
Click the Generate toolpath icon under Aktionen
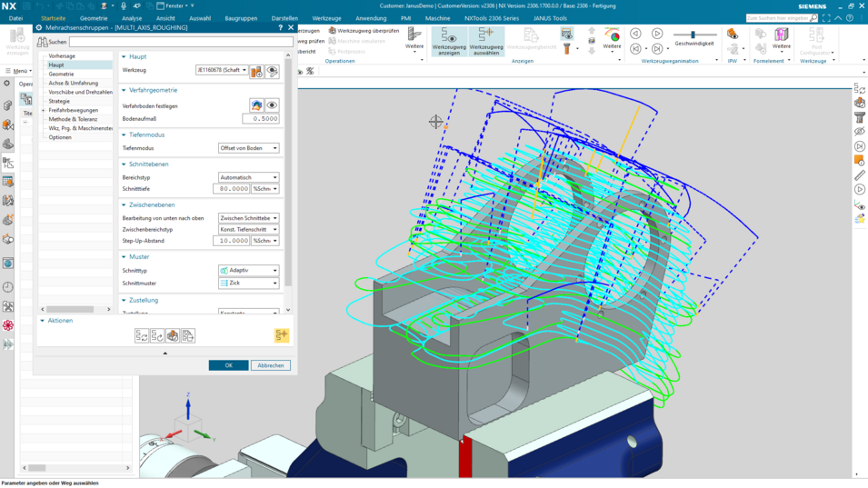[x=142, y=336]
